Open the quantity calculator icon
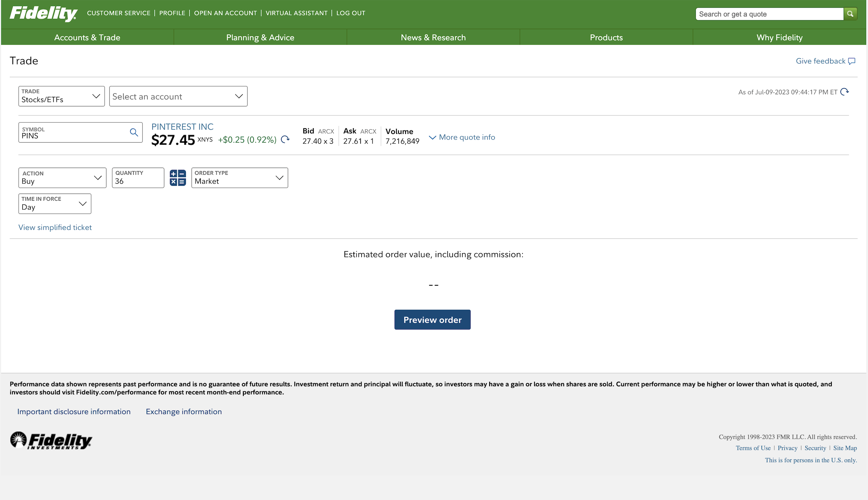Image resolution: width=868 pixels, height=500 pixels. tap(178, 178)
